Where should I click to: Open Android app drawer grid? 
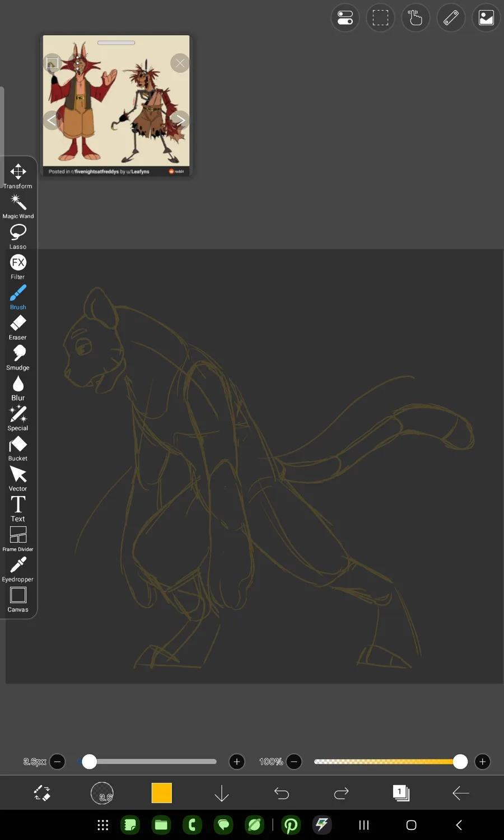[x=102, y=825]
